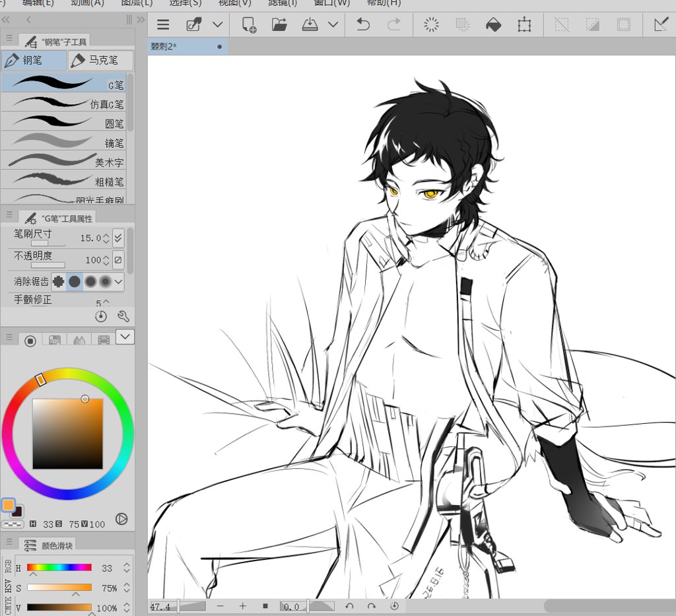Fill with the paint bucket icon
676x616 pixels.
(x=493, y=24)
